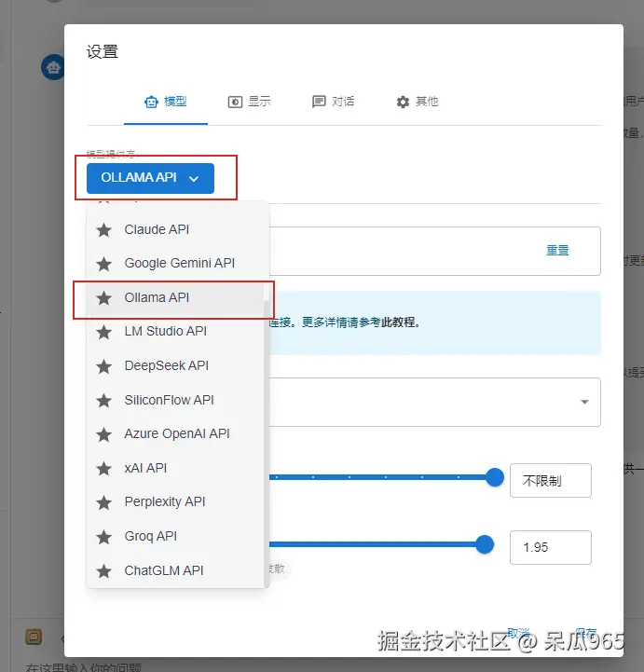Open the 其他 settings tab
Image resolution: width=644 pixels, height=672 pixels.
tap(418, 102)
